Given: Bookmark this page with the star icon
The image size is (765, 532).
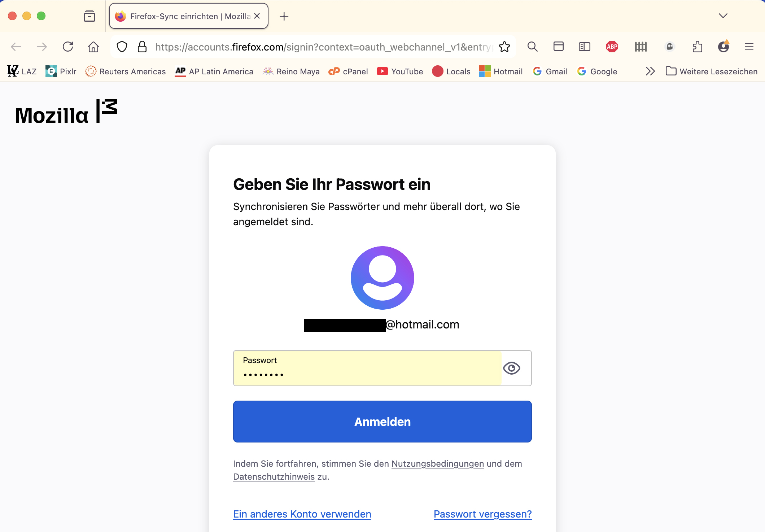Looking at the screenshot, I should coord(504,47).
